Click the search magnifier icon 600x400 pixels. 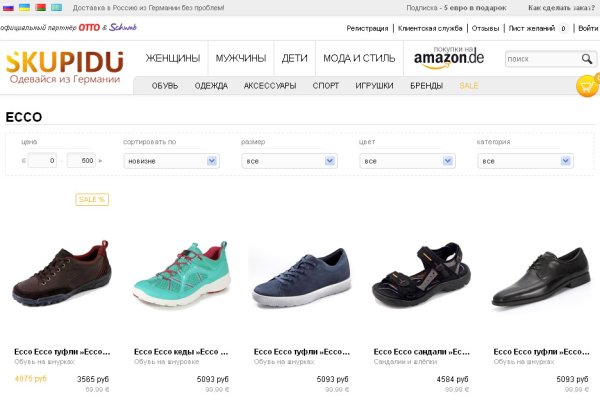pyautogui.click(x=586, y=59)
